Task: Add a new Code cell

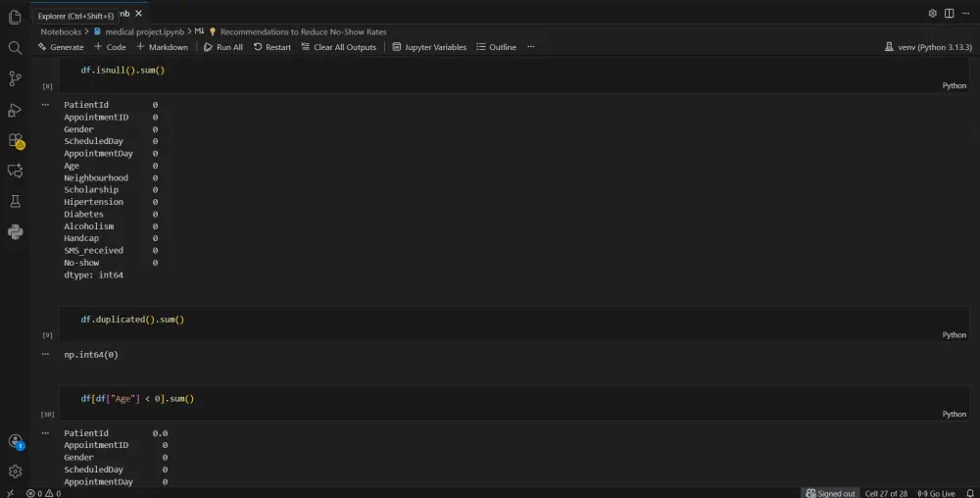Action: (x=110, y=47)
